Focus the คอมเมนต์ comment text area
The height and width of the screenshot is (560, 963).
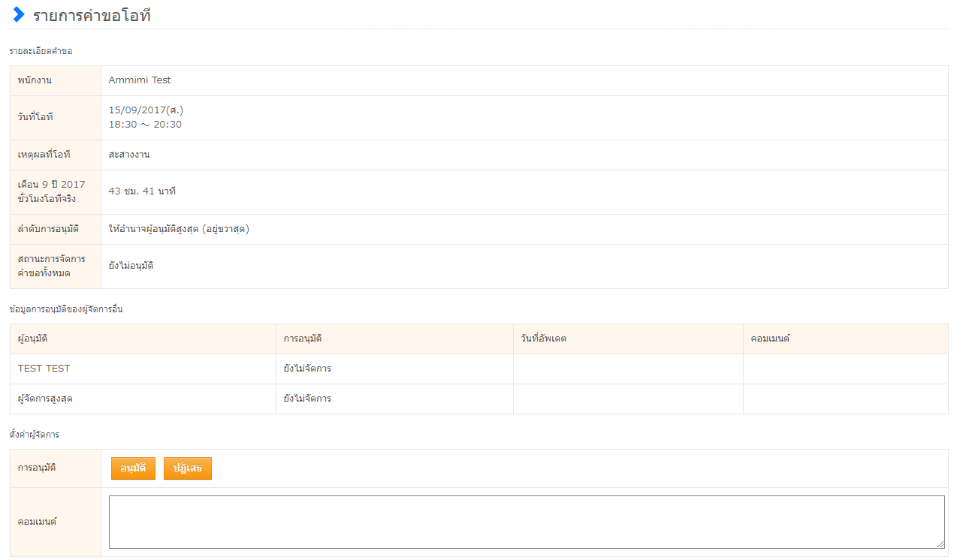click(x=526, y=522)
